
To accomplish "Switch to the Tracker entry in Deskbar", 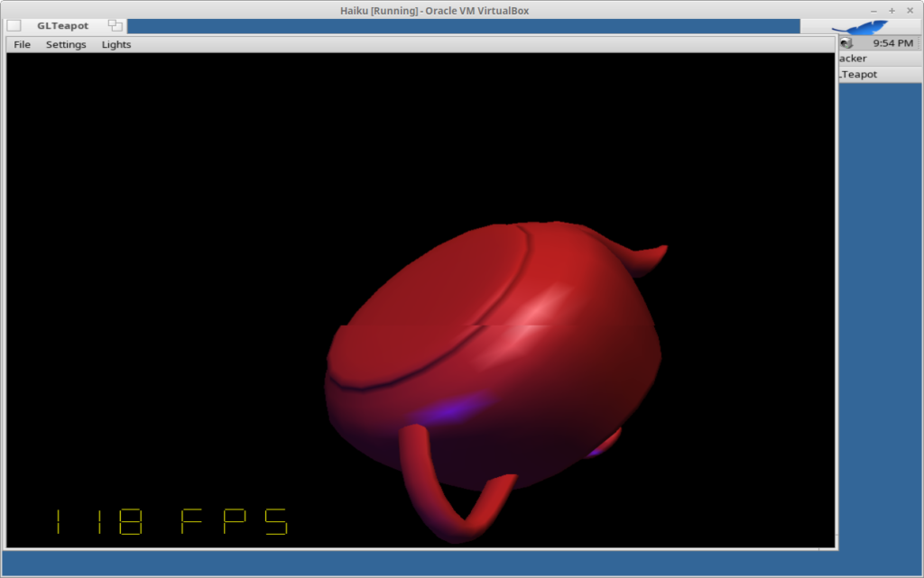I will tap(881, 59).
